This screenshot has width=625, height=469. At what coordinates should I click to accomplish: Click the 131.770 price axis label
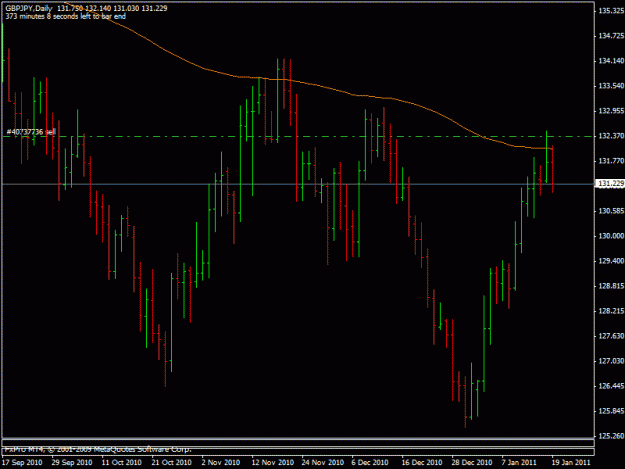[611, 161]
